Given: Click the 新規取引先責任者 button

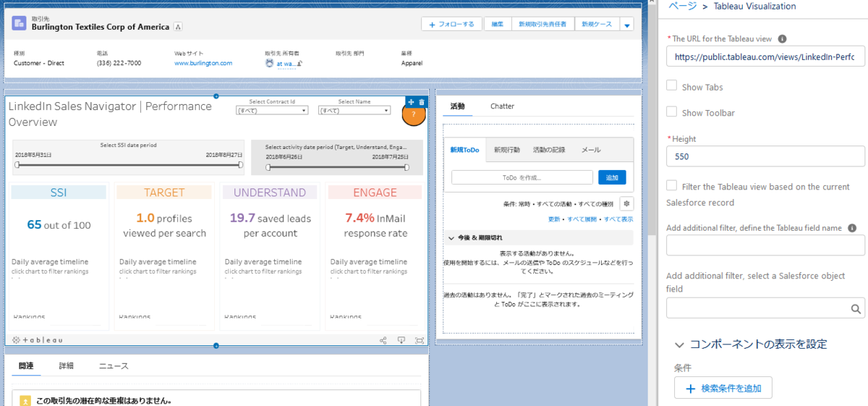Looking at the screenshot, I should coord(543,25).
